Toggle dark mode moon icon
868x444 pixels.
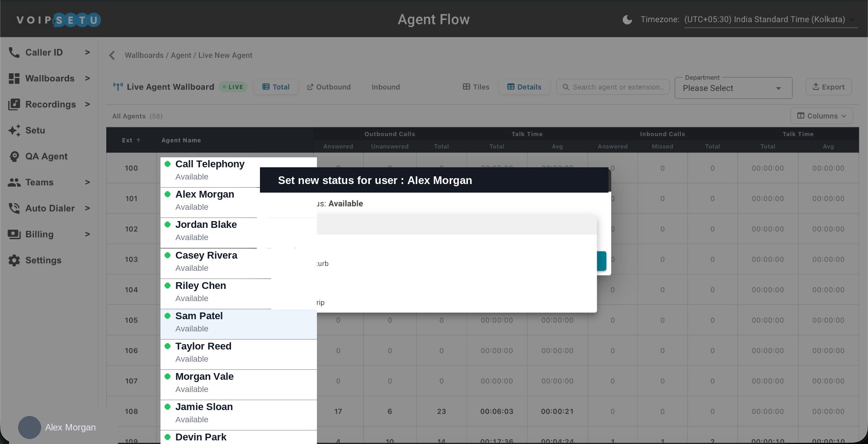627,19
